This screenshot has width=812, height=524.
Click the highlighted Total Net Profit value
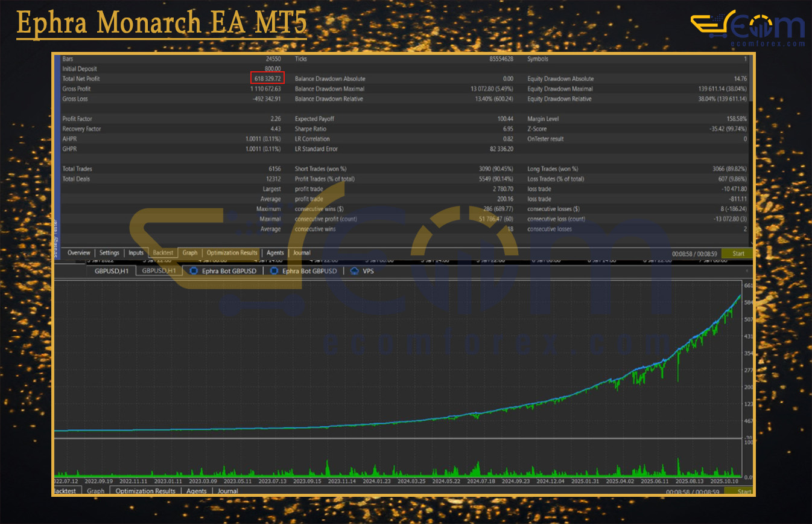[x=267, y=78]
